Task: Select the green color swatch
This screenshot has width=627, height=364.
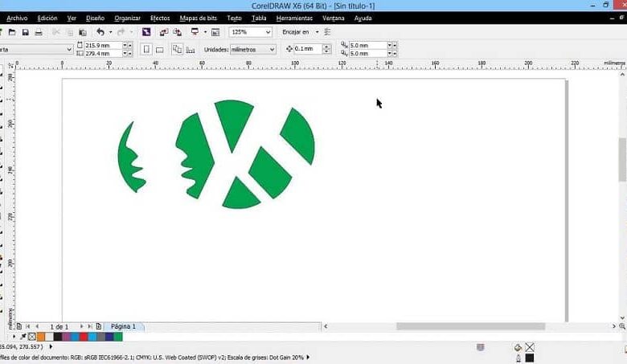Action: click(118, 337)
